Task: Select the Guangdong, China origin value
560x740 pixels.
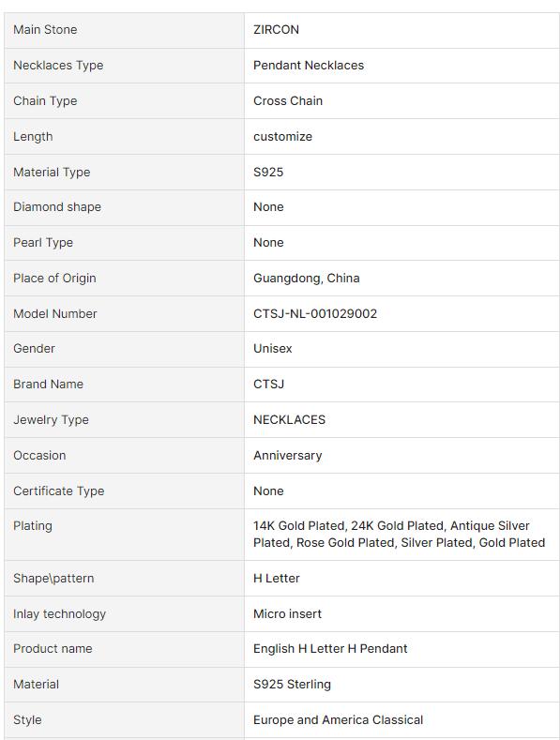Action: point(307,279)
